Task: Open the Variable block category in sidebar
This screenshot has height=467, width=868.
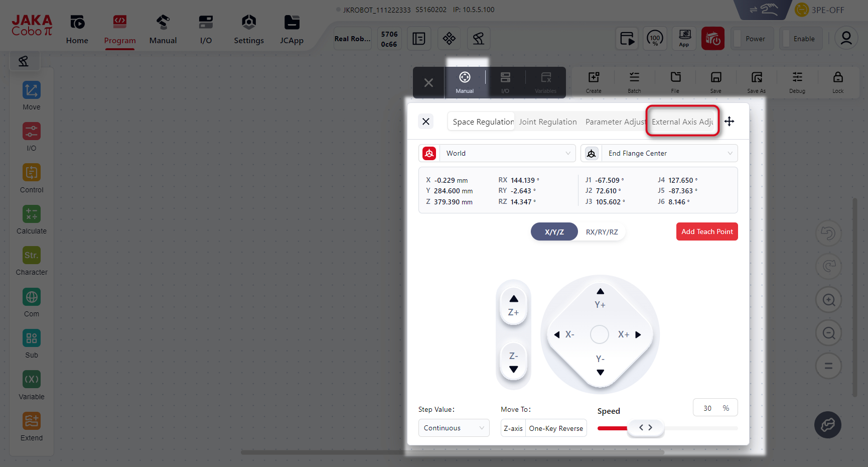Action: pyautogui.click(x=32, y=385)
